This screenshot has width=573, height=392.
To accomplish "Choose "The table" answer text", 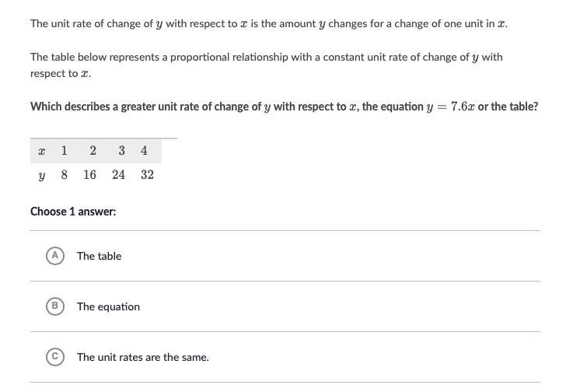I will point(99,256).
